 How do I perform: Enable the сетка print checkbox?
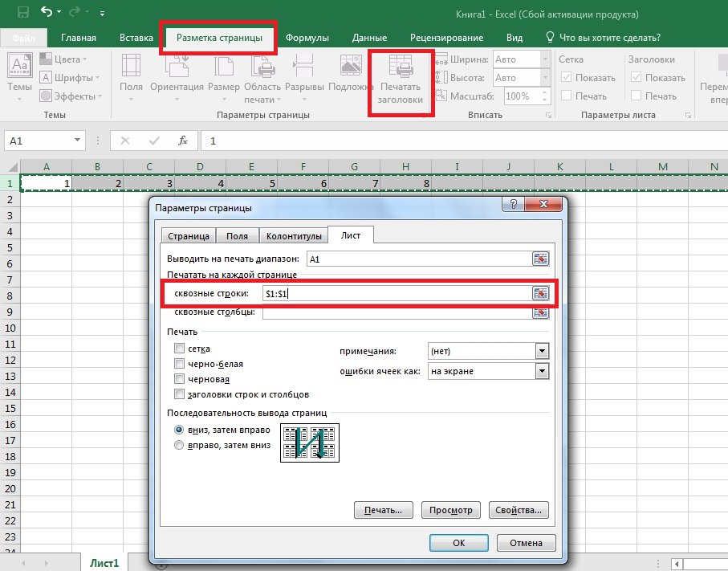coord(180,349)
